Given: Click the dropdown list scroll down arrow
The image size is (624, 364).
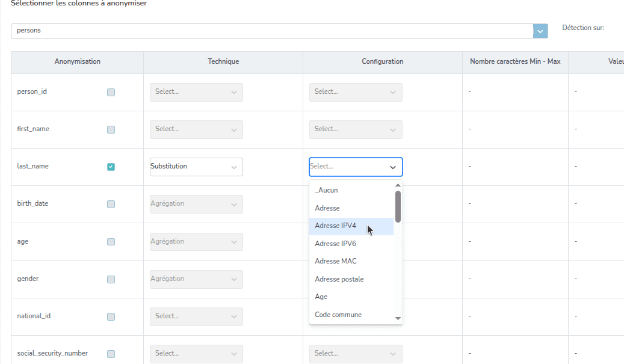Looking at the screenshot, I should coord(398,318).
